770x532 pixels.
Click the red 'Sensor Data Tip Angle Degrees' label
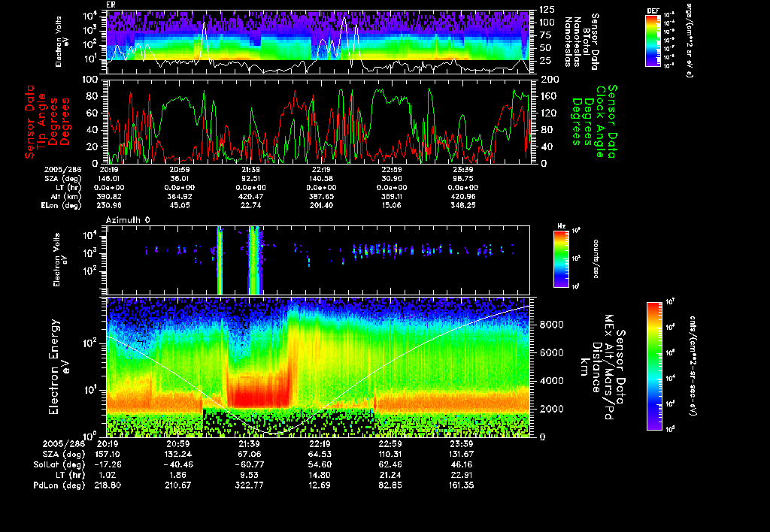(47, 120)
